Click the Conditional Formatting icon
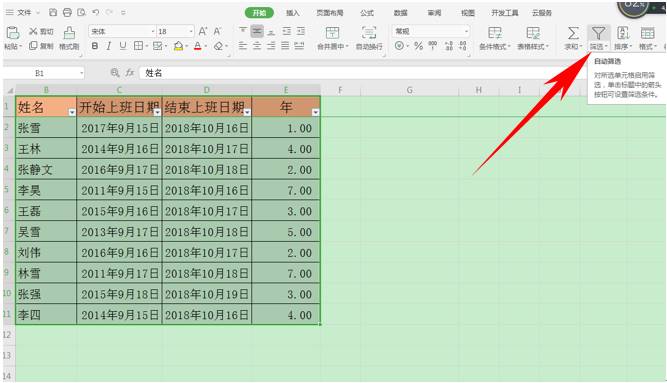 point(494,33)
